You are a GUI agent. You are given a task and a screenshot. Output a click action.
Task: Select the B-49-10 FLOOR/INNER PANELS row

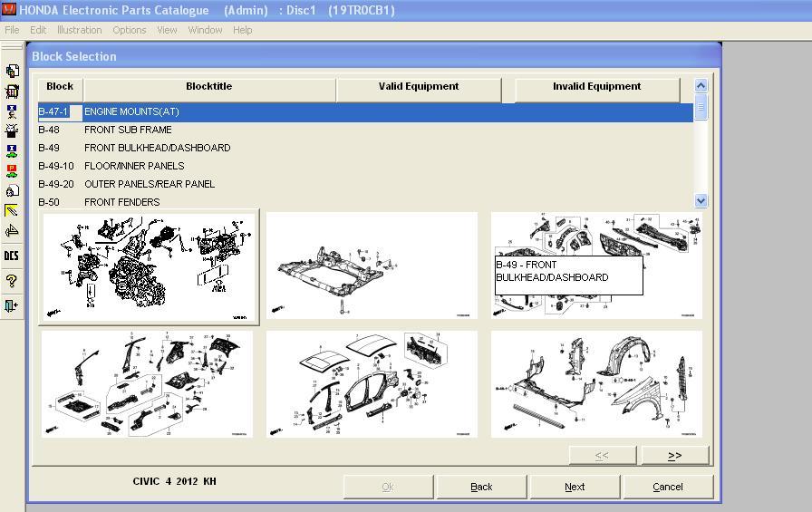(x=365, y=166)
